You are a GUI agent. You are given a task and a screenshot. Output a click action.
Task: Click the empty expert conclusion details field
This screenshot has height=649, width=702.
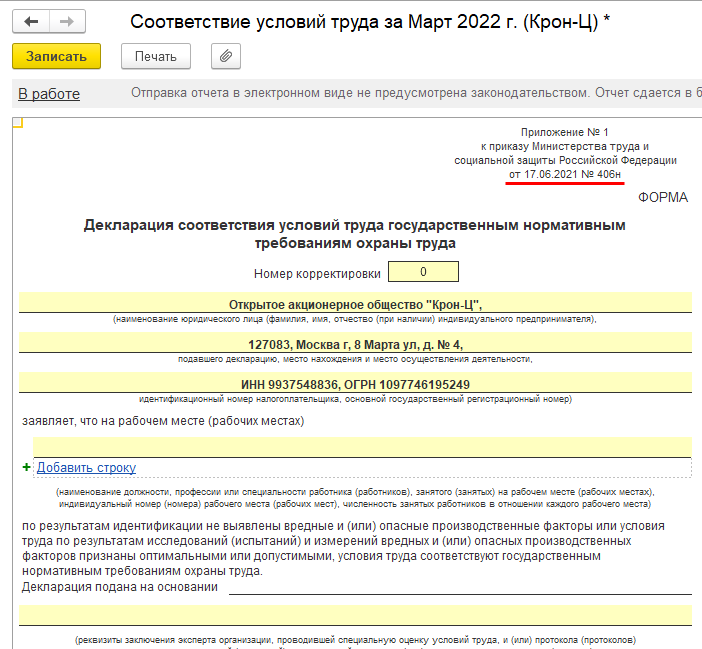355,615
